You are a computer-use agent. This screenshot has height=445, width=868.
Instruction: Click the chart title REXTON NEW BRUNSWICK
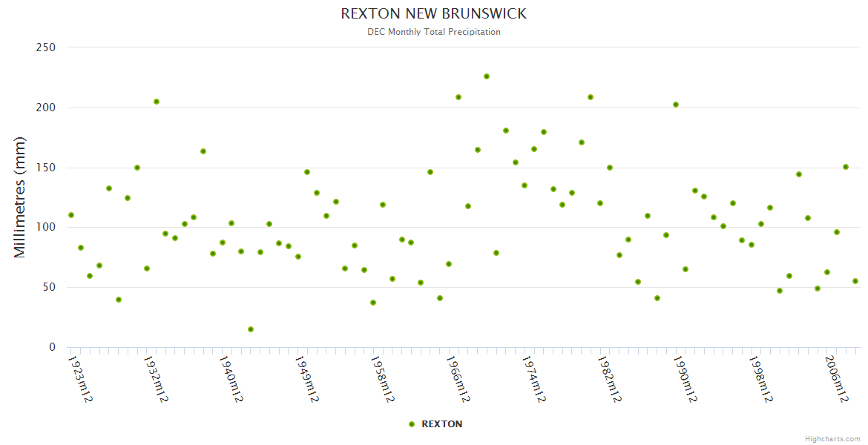434,14
